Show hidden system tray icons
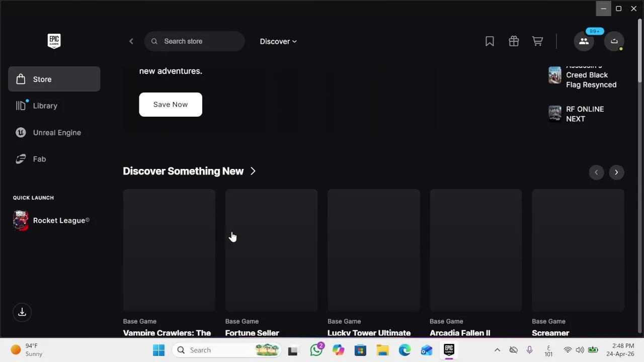 coord(497,350)
